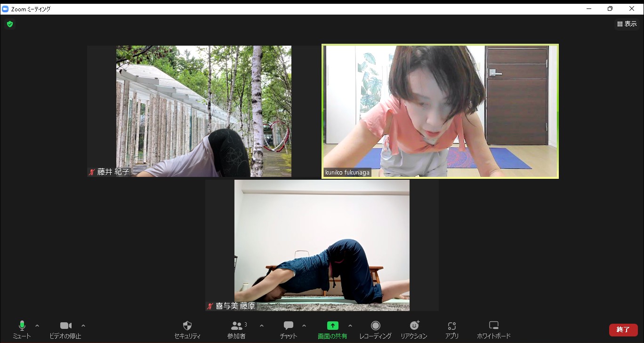644x343 pixels.
Task: Start レコーディング recording
Action: click(x=375, y=330)
